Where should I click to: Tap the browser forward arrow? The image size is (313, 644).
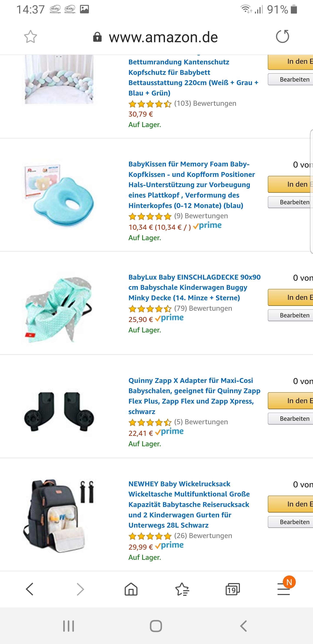80,589
